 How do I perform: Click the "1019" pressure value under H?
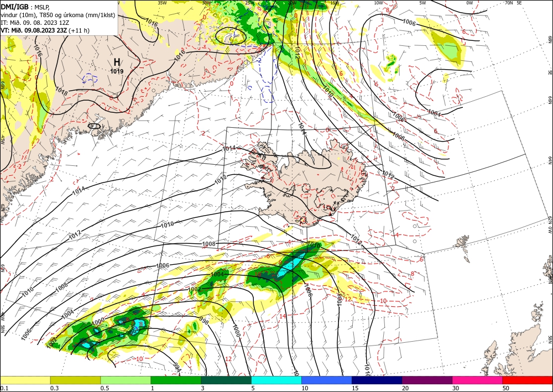[x=117, y=71]
